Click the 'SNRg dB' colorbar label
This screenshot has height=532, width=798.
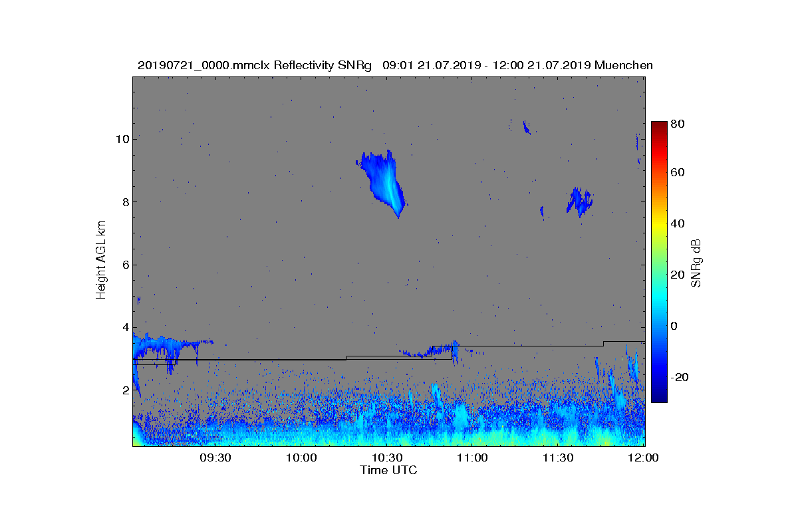coord(696,263)
